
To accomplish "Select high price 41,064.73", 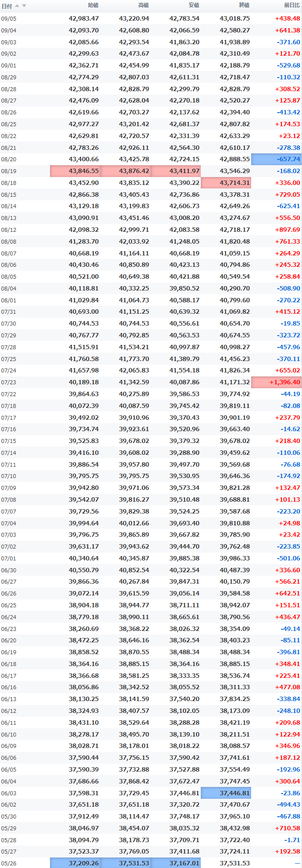I will [134, 301].
